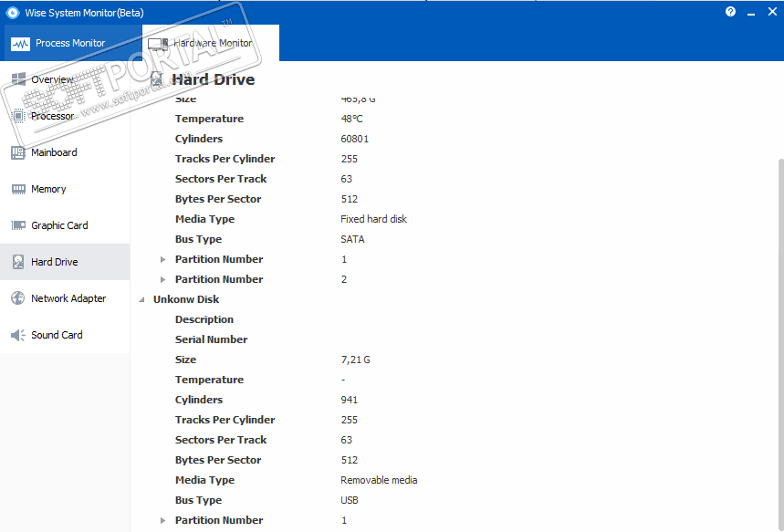This screenshot has height=532, width=784.
Task: Click the 48℃ temperature value
Action: (351, 119)
